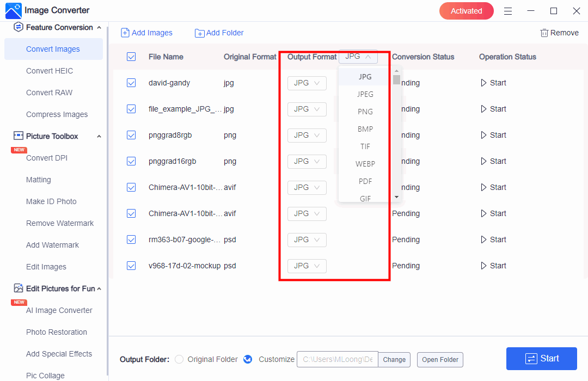
Task: Click the Image Converter app logo
Action: (13, 10)
